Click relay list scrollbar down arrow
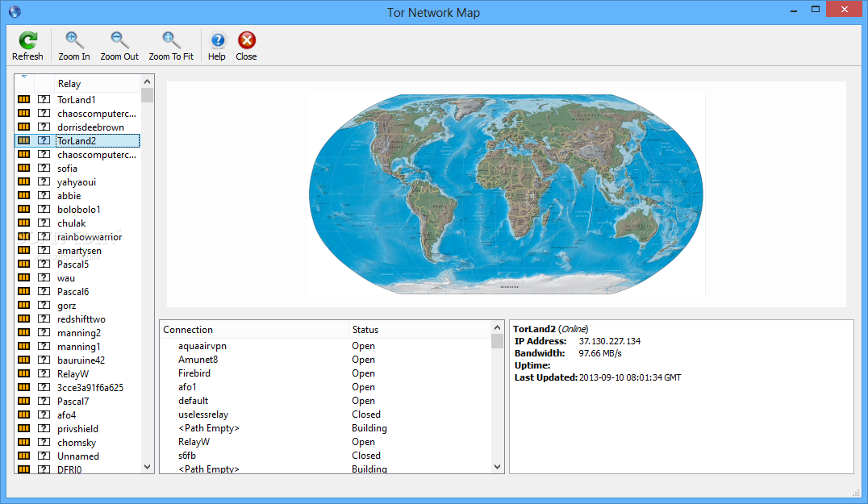This screenshot has height=504, width=868. [x=148, y=467]
